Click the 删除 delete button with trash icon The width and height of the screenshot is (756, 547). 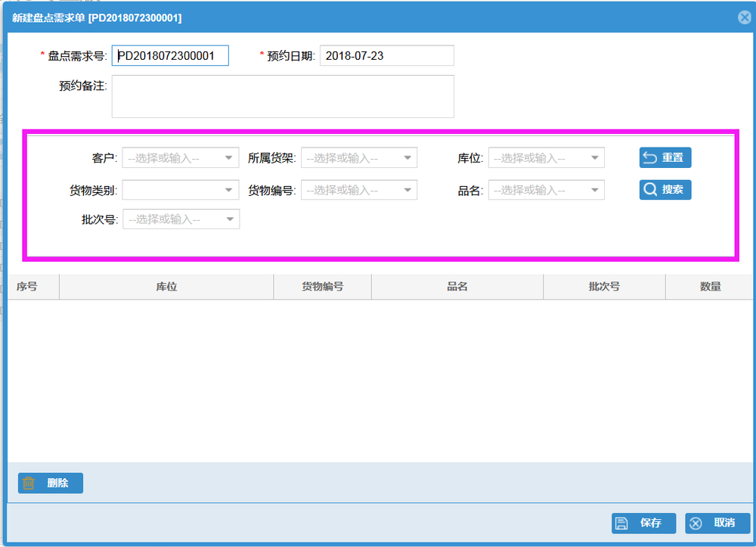pos(51,483)
